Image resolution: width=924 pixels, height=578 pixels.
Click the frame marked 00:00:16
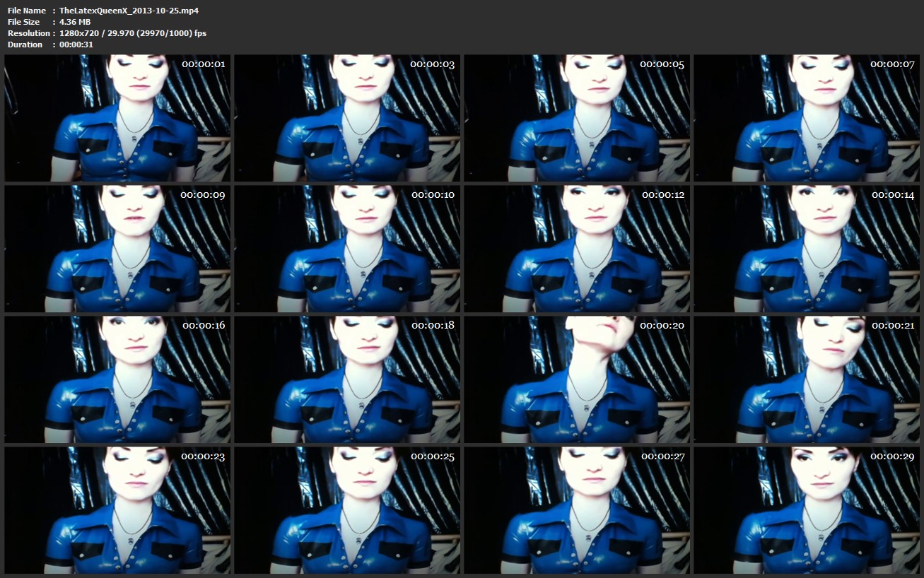(117, 379)
